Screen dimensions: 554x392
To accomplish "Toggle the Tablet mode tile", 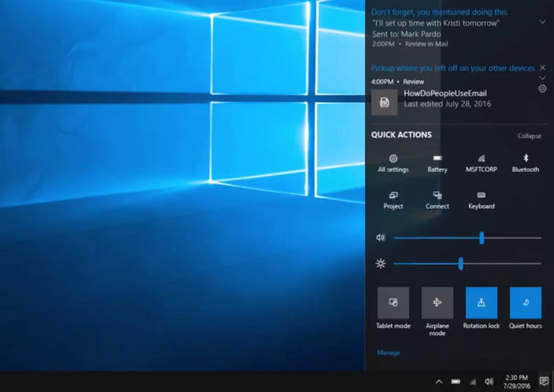I will tap(393, 303).
